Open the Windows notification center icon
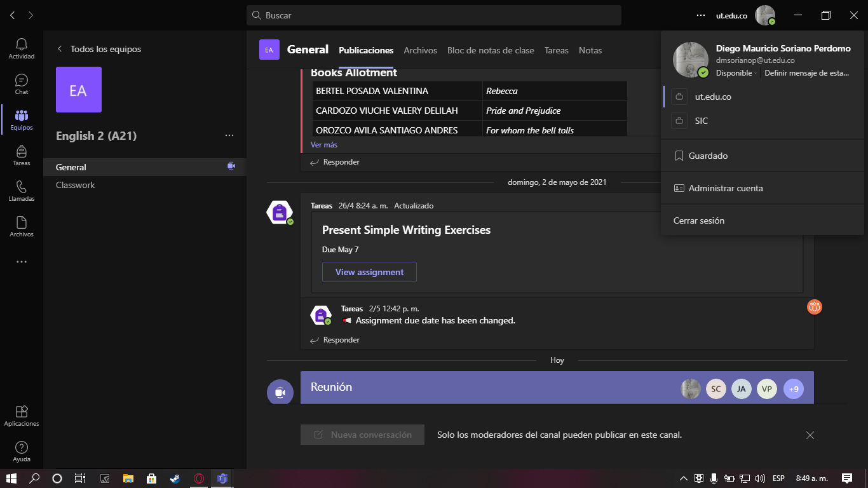This screenshot has width=868, height=488. pyautogui.click(x=846, y=478)
